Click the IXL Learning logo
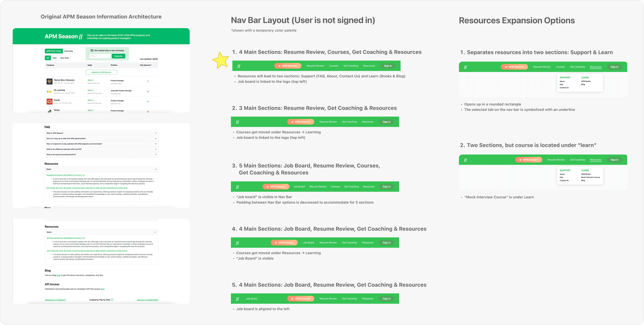The image size is (644, 325). [49, 91]
